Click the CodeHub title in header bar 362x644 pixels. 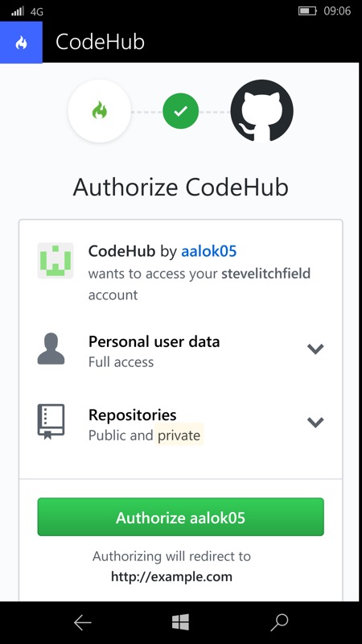click(100, 42)
